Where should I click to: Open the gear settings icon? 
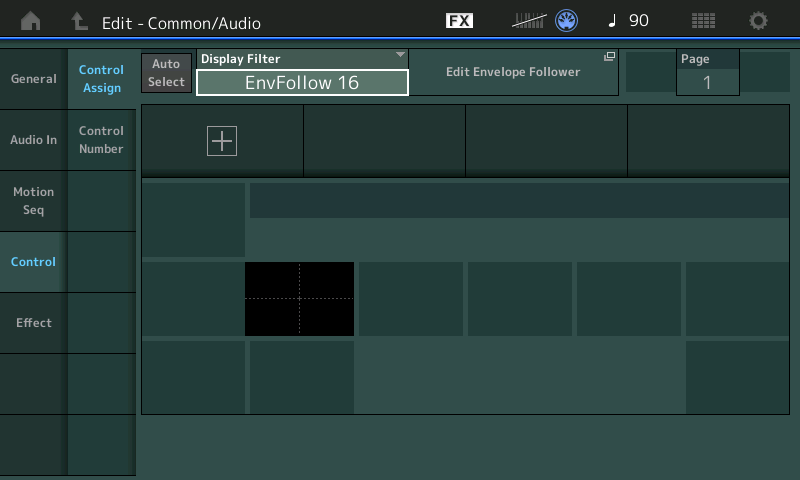(x=759, y=21)
